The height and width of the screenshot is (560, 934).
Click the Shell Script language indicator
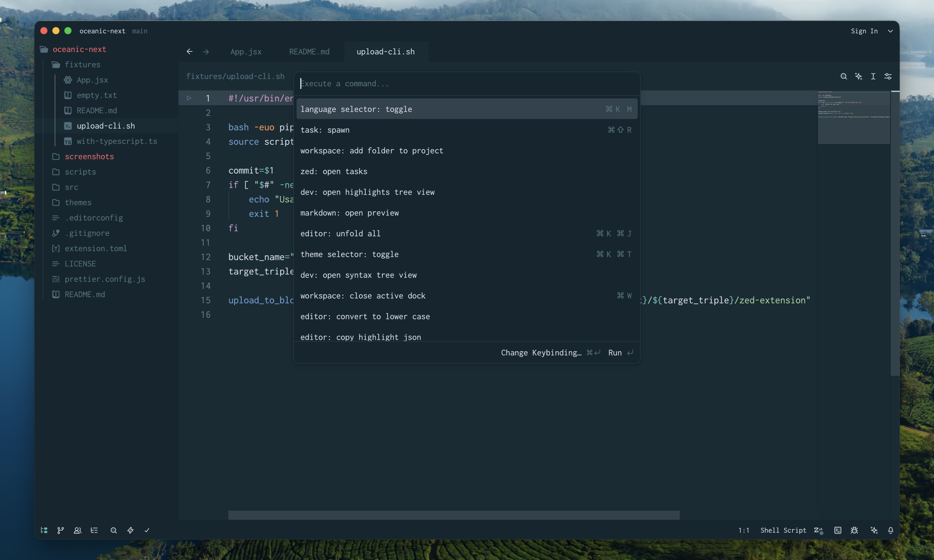point(783,530)
